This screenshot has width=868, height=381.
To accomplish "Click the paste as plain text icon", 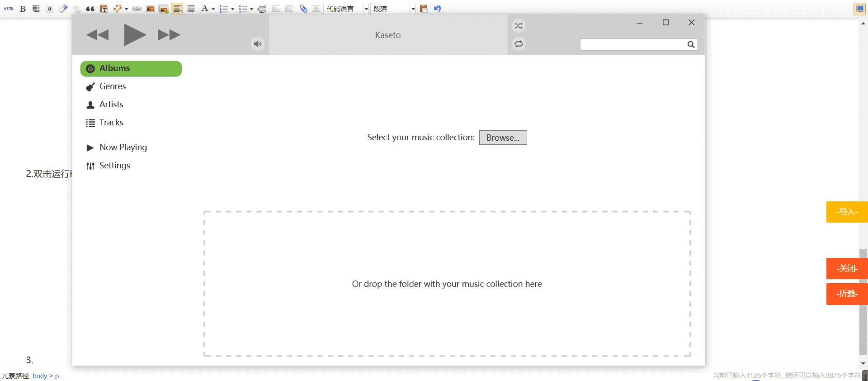I will tap(104, 9).
